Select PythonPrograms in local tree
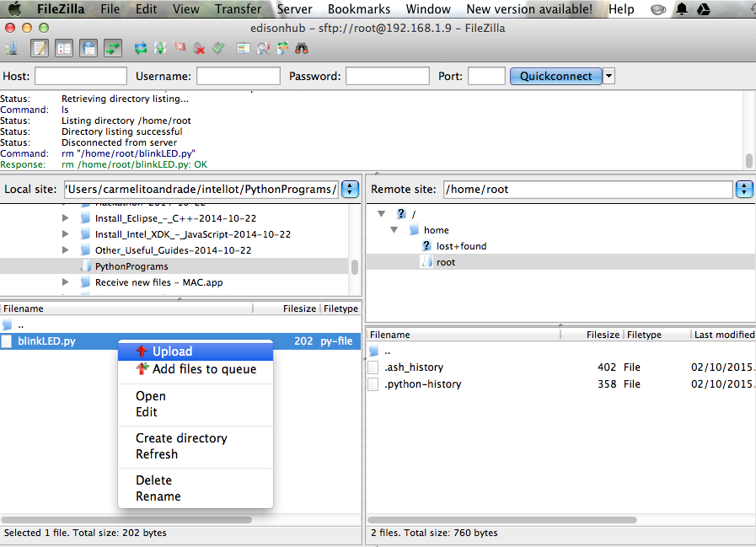 coord(131,266)
